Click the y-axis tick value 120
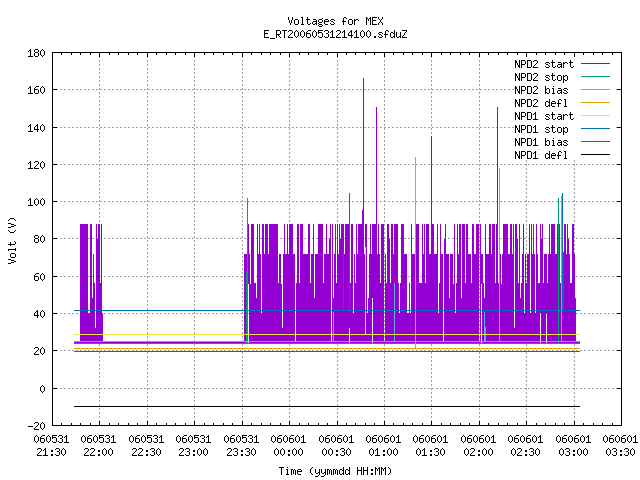The image size is (640, 480). click(36, 165)
